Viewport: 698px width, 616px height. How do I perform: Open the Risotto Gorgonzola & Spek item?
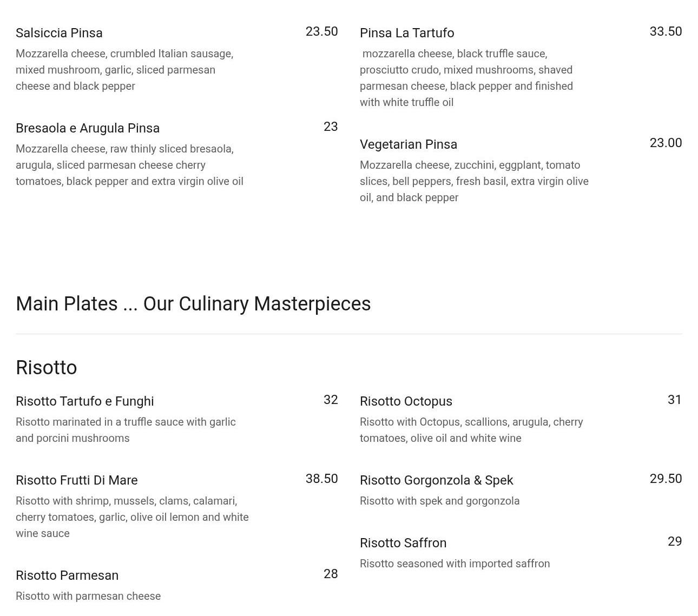tap(436, 480)
